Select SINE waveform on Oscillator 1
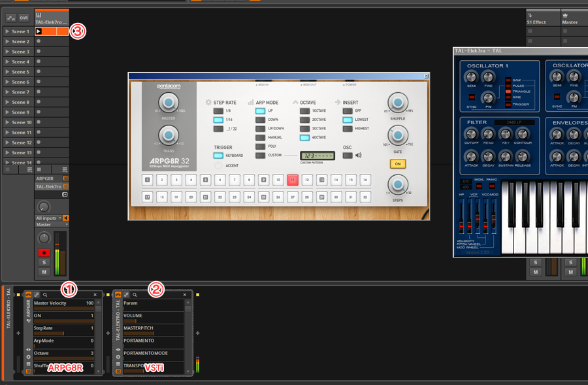 click(x=508, y=97)
